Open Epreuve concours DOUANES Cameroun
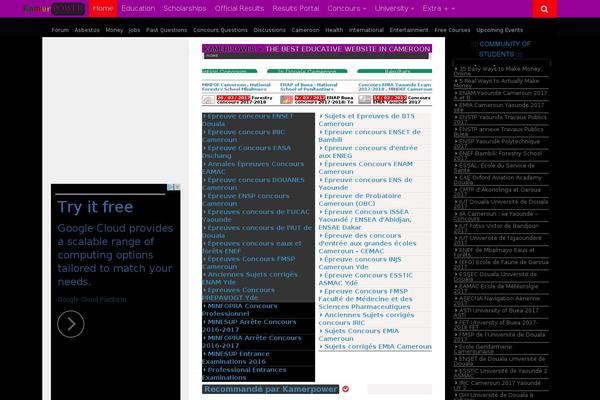600x400 pixels. tap(253, 184)
